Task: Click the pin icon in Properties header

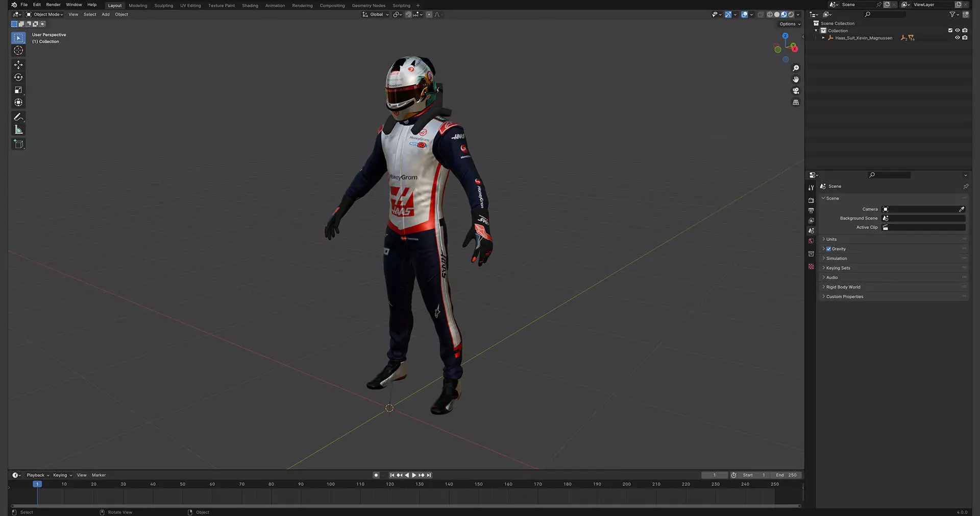Action: [x=966, y=186]
